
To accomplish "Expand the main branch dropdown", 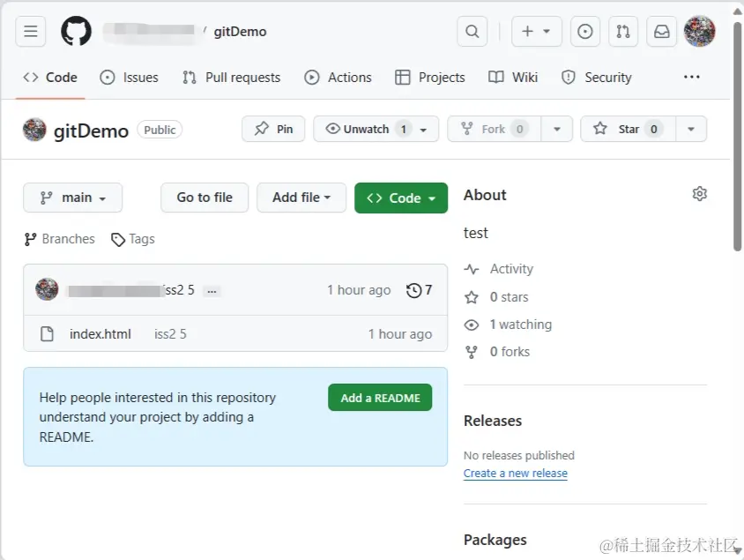I will (73, 198).
